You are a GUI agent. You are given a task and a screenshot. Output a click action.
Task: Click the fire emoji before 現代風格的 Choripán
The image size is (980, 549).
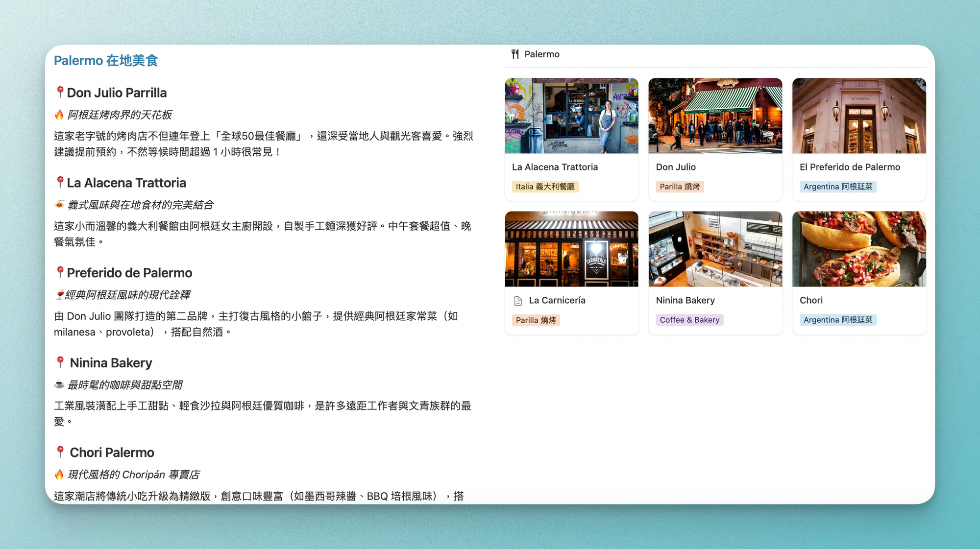coord(59,474)
